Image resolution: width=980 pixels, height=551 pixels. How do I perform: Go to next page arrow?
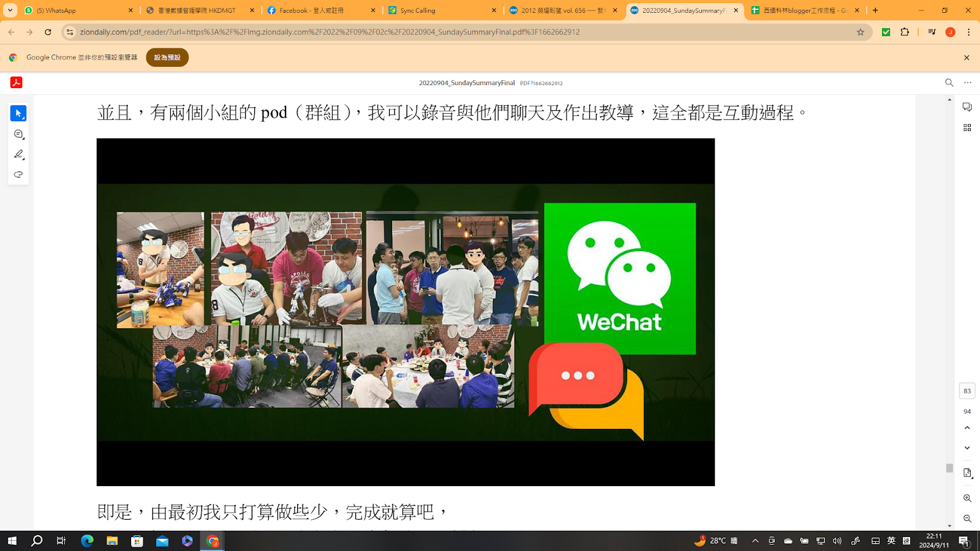(x=967, y=448)
